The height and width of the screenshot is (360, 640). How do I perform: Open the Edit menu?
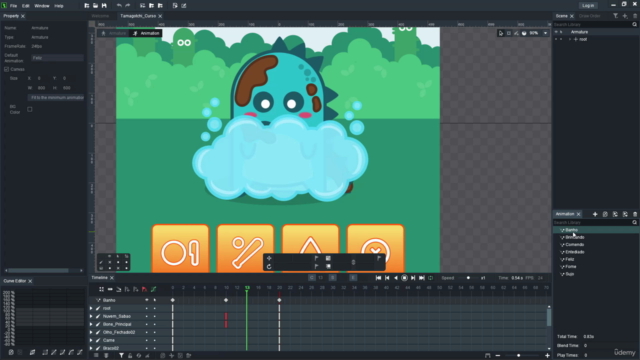[x=26, y=6]
